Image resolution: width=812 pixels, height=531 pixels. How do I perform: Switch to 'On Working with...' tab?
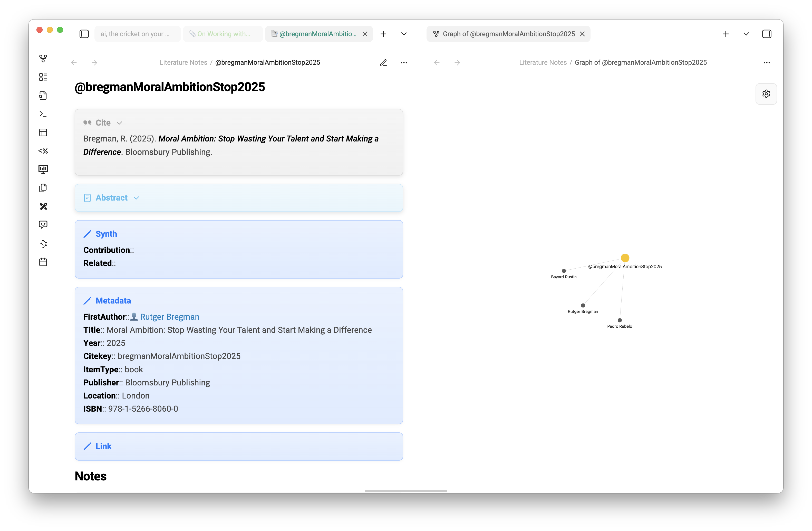pos(223,34)
